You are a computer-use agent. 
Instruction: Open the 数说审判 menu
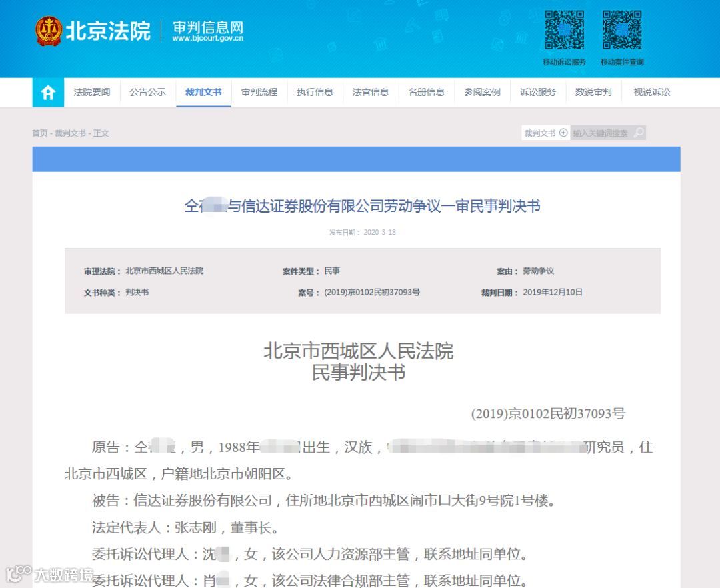click(594, 92)
